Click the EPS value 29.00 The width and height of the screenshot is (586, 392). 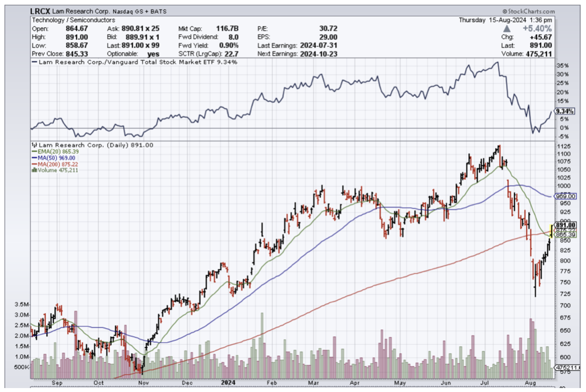click(328, 37)
